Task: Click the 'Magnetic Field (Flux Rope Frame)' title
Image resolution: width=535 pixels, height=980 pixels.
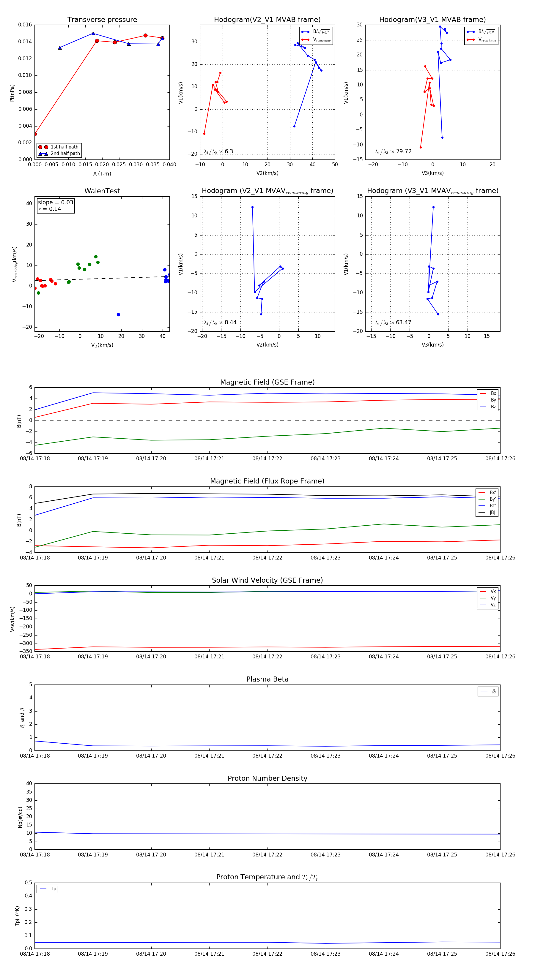Action: (267, 481)
